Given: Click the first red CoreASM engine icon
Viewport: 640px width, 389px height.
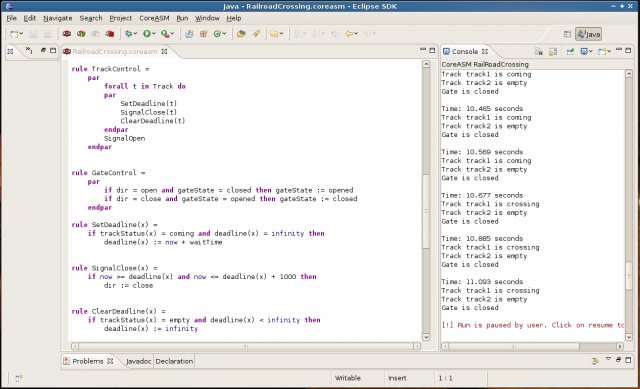Looking at the screenshot, I should [67, 34].
